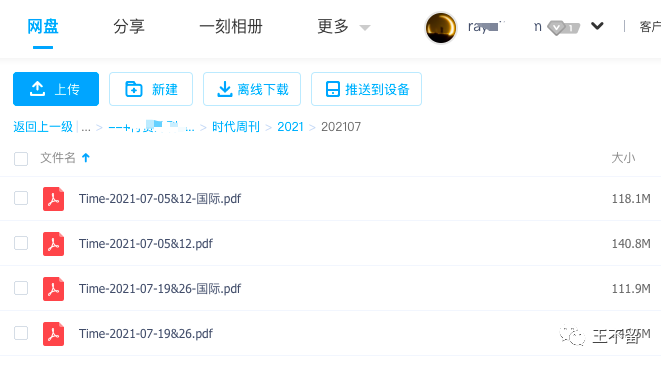Click PDF icon of Time-2021-07-19&26-国际.pdf

53,289
